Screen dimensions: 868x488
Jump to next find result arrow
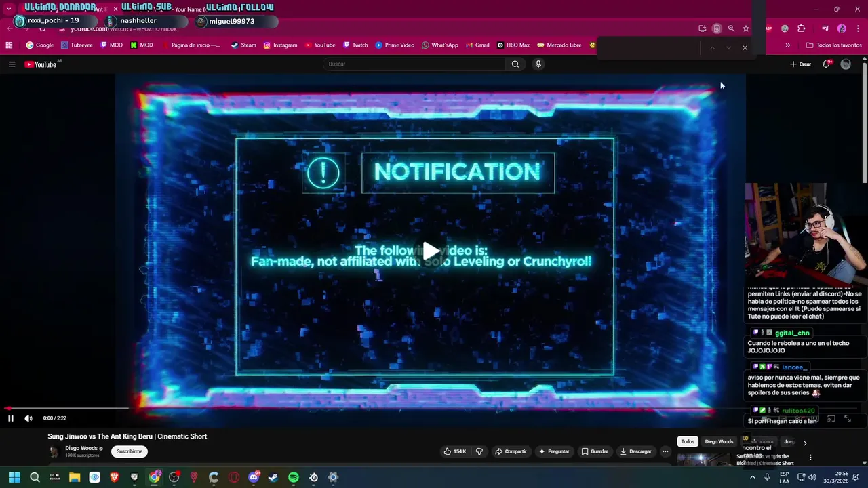click(728, 47)
